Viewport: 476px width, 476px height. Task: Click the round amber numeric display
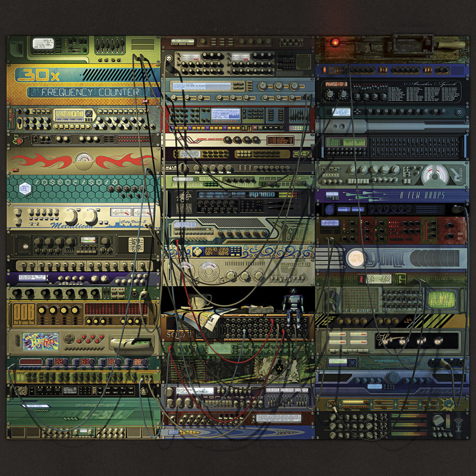pos(356,258)
